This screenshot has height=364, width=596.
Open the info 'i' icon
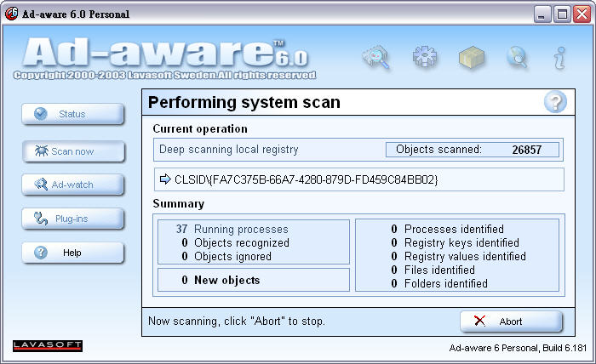coord(559,58)
